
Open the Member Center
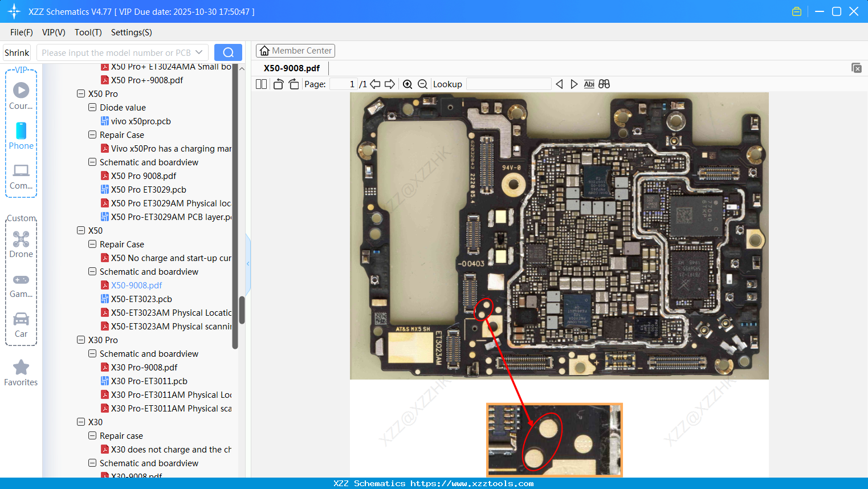(x=295, y=51)
